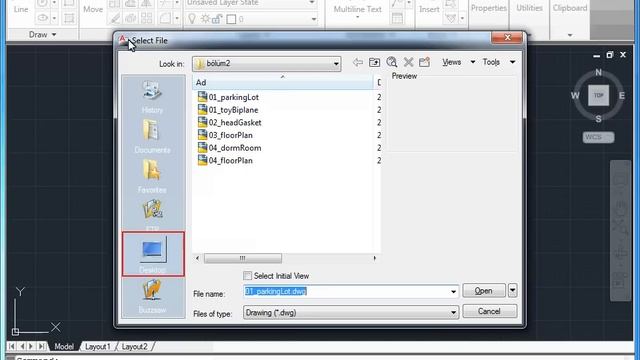Go up one folder level
Viewport: 640px width, 360px height.
coord(374,62)
